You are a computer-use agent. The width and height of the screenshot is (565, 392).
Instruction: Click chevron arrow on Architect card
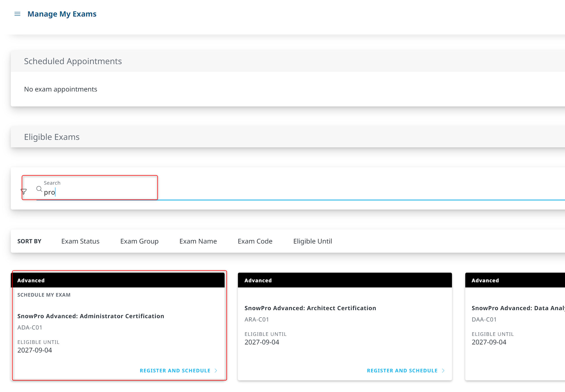(443, 371)
